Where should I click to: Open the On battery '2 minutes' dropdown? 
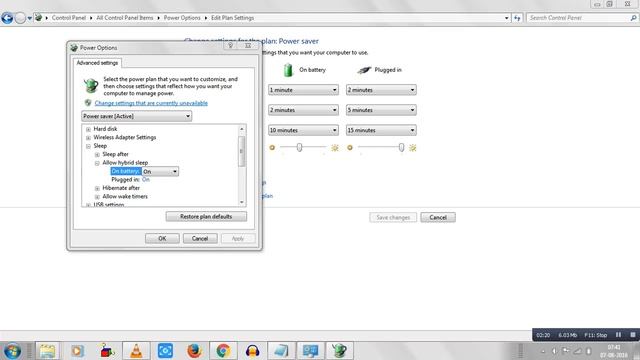303,110
